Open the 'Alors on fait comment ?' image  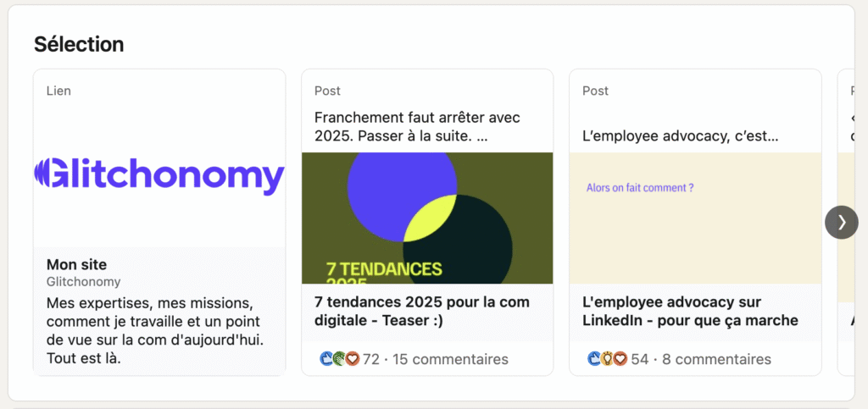coord(695,218)
